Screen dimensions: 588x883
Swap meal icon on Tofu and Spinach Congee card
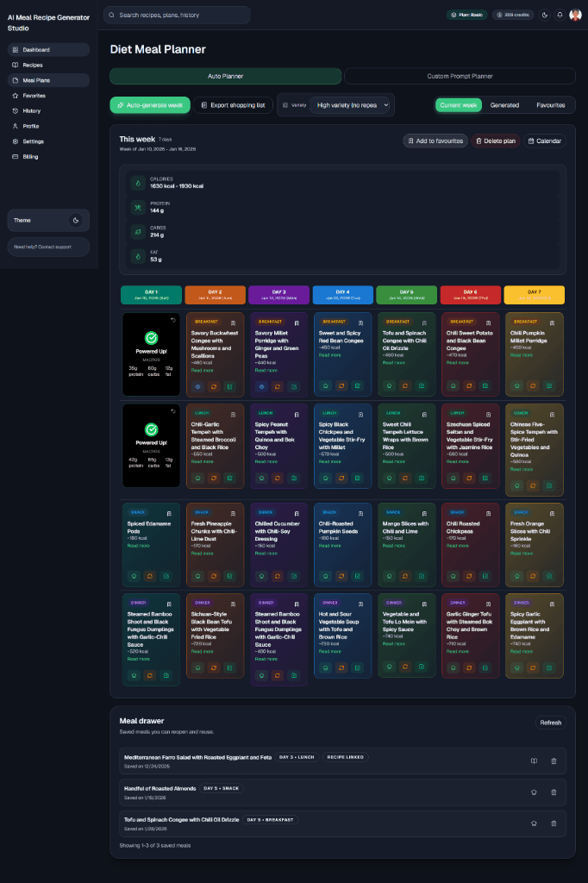pos(405,385)
